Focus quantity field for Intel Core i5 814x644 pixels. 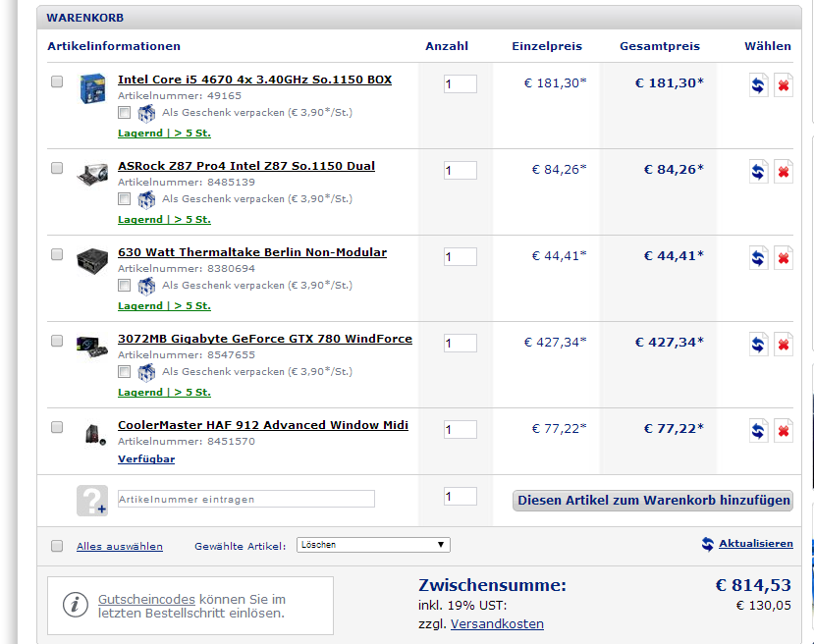[460, 84]
